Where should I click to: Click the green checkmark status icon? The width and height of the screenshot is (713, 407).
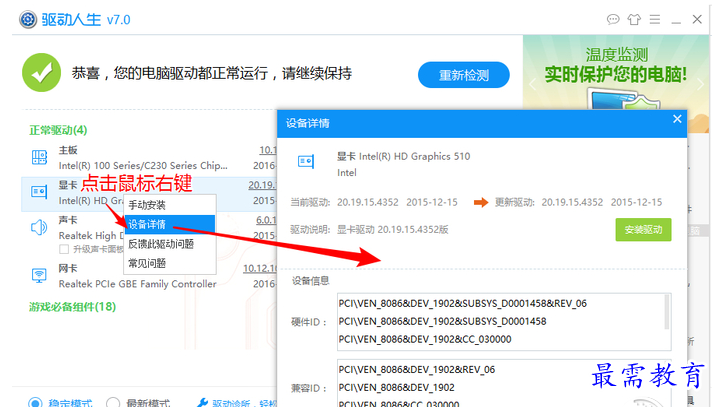(41, 73)
